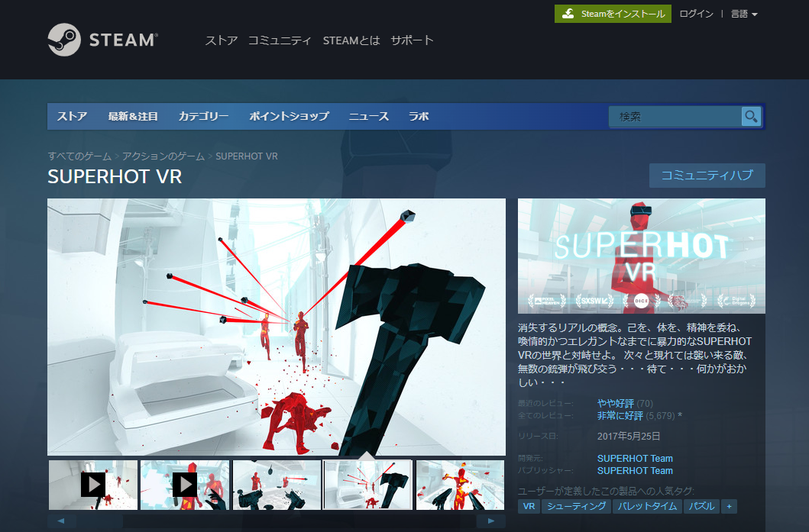Go to サポート in top navigation

click(412, 40)
